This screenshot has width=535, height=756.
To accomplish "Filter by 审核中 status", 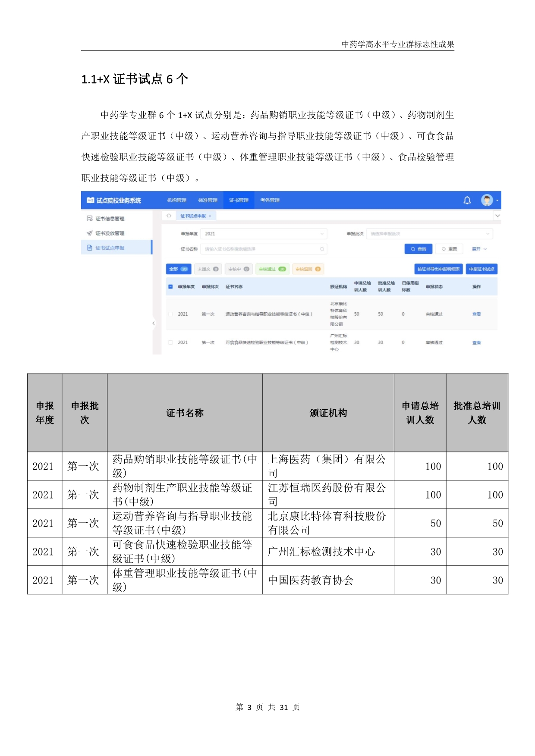I will (x=239, y=269).
